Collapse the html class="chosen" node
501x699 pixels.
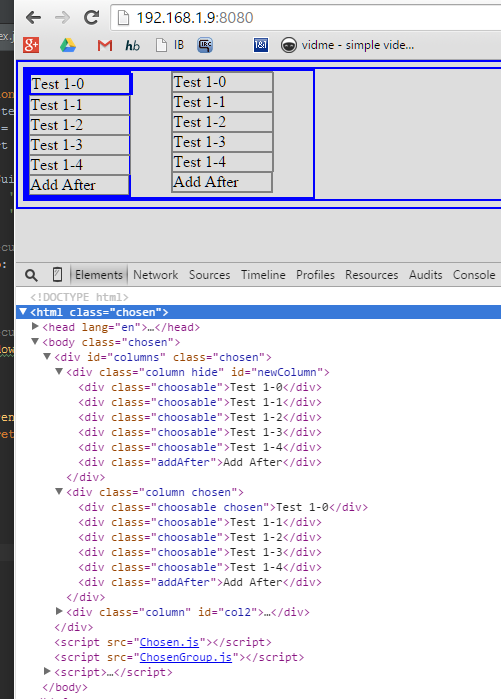[x=23, y=312]
